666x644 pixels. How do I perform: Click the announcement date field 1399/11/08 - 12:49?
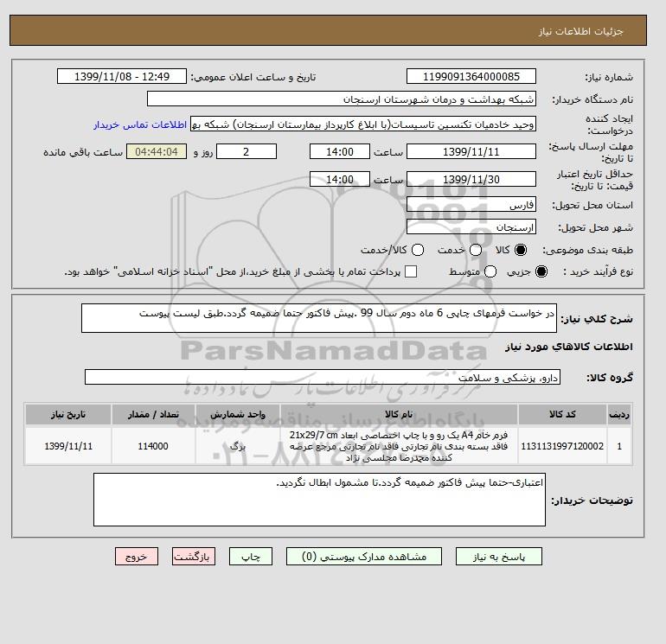122,76
